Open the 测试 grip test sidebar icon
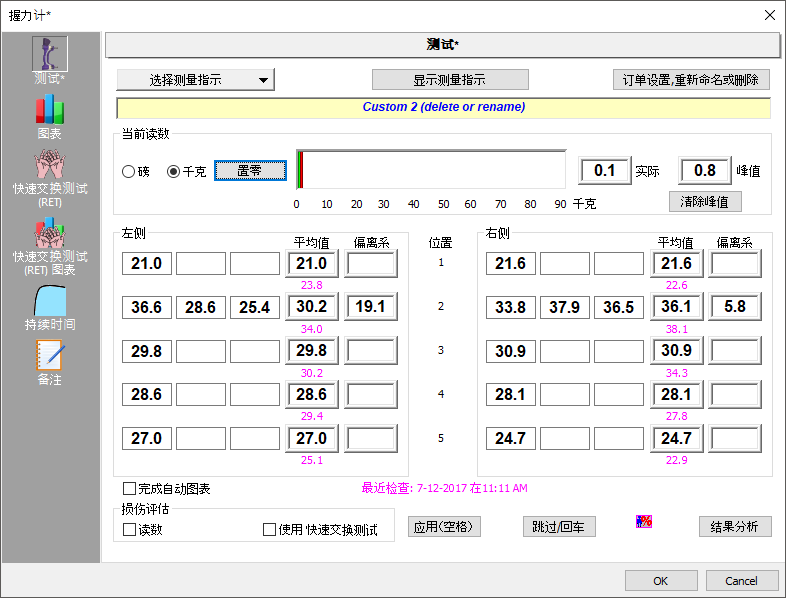This screenshot has height=598, width=786. coord(50,54)
